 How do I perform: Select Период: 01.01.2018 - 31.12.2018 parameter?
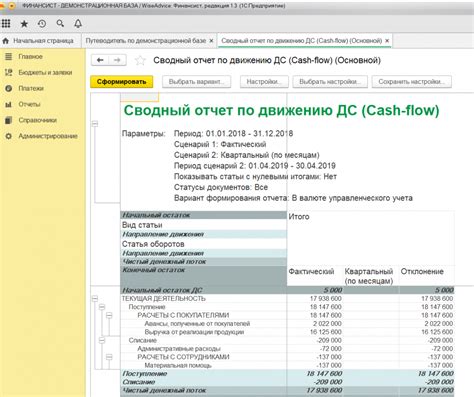coord(233,134)
